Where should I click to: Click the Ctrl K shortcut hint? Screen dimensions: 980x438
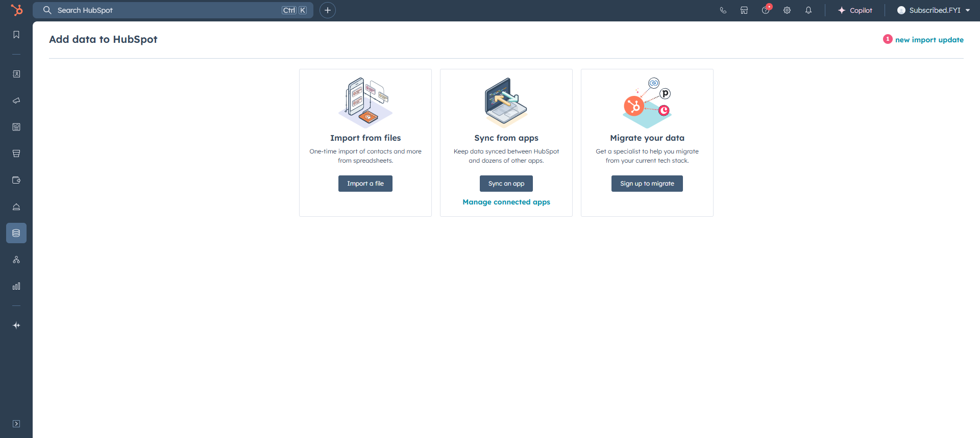(x=295, y=10)
